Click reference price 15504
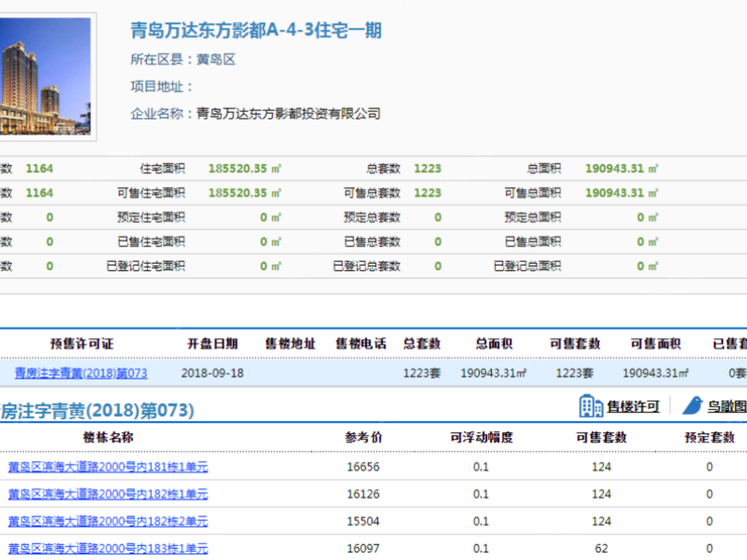This screenshot has width=747, height=560. [363, 521]
